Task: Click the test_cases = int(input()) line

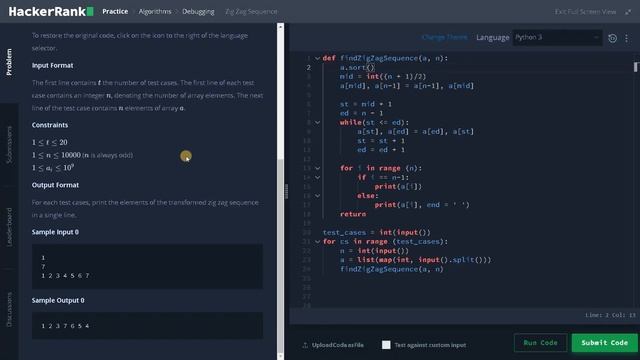Action: (x=376, y=232)
